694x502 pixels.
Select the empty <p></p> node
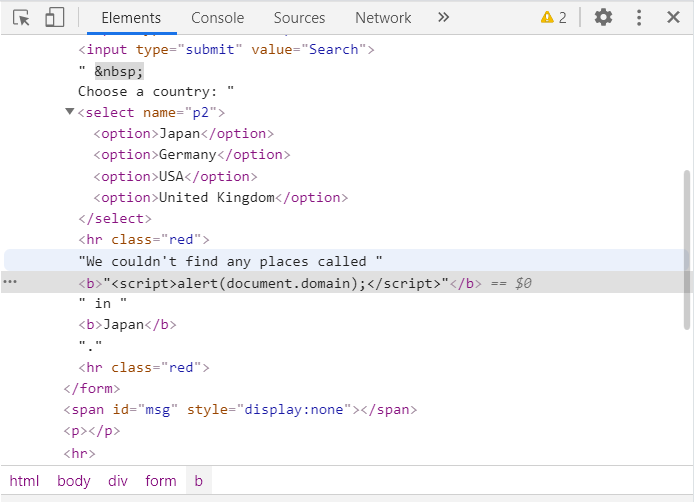[92, 431]
